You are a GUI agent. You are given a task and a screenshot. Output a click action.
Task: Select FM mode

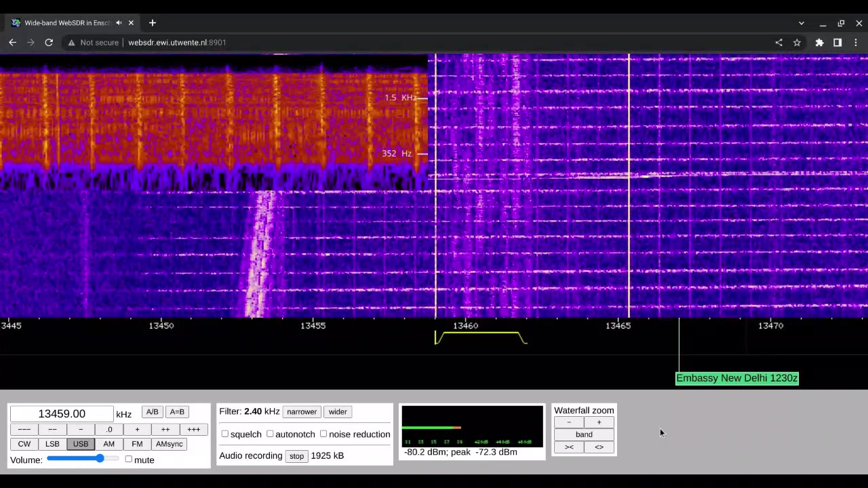(x=137, y=444)
